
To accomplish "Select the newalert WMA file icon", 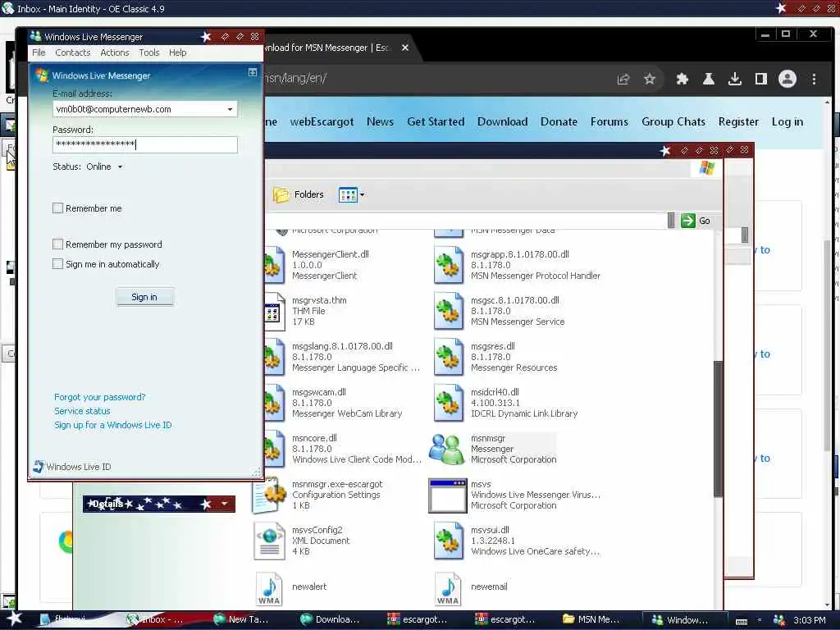I will pyautogui.click(x=269, y=587).
